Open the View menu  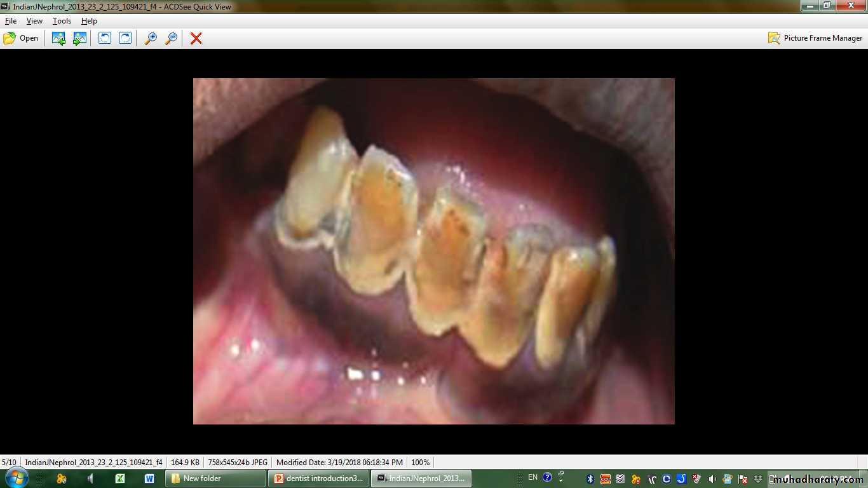(34, 21)
